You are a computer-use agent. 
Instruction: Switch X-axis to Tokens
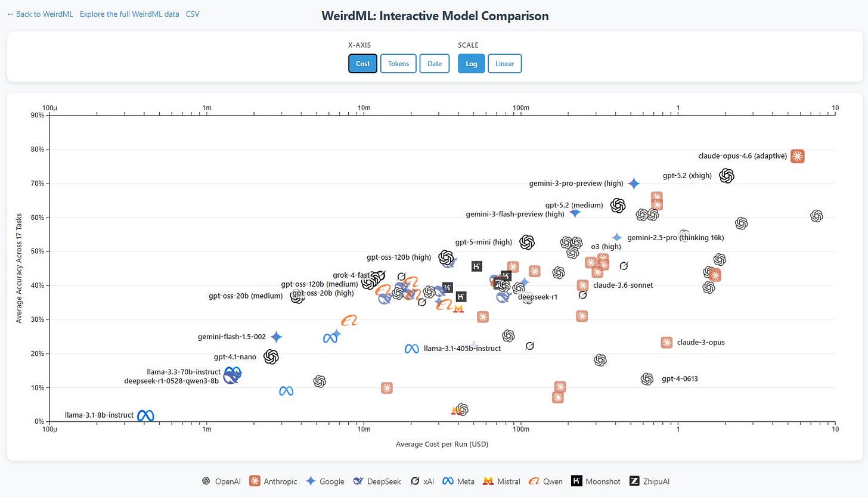(x=398, y=64)
